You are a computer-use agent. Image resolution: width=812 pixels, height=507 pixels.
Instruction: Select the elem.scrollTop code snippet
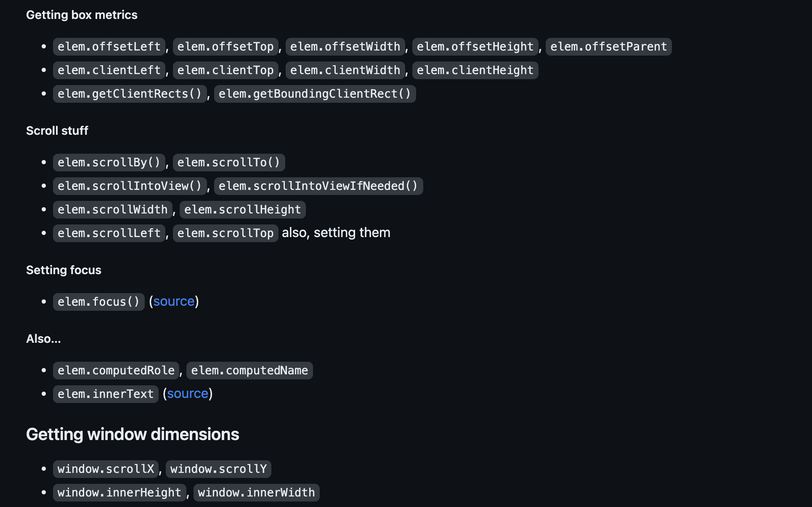(225, 233)
